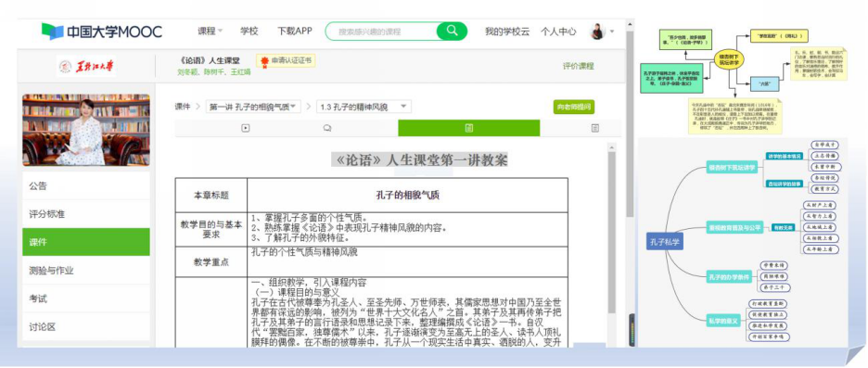868x368 pixels.
Task: Click the 黑龙江大学 university logo
Action: click(x=86, y=67)
